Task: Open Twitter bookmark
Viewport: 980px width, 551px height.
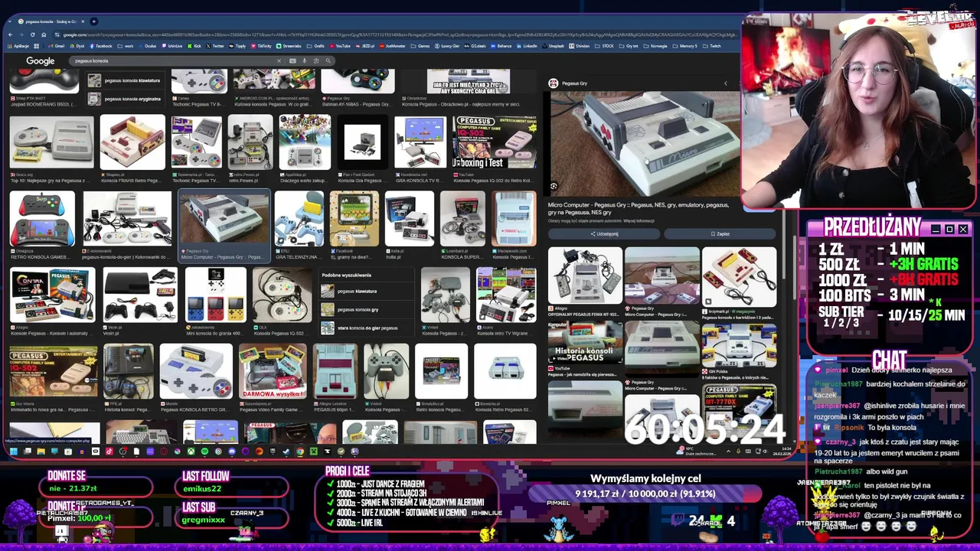Action: coord(214,46)
